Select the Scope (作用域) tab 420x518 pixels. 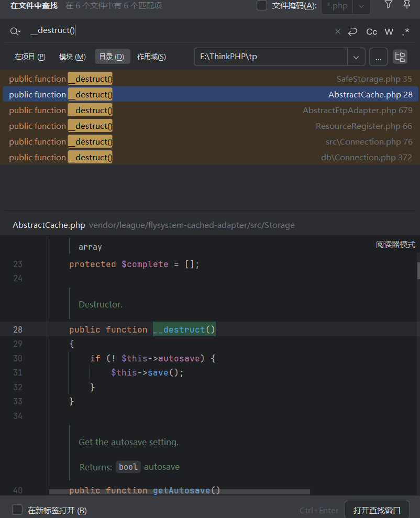pyautogui.click(x=151, y=57)
